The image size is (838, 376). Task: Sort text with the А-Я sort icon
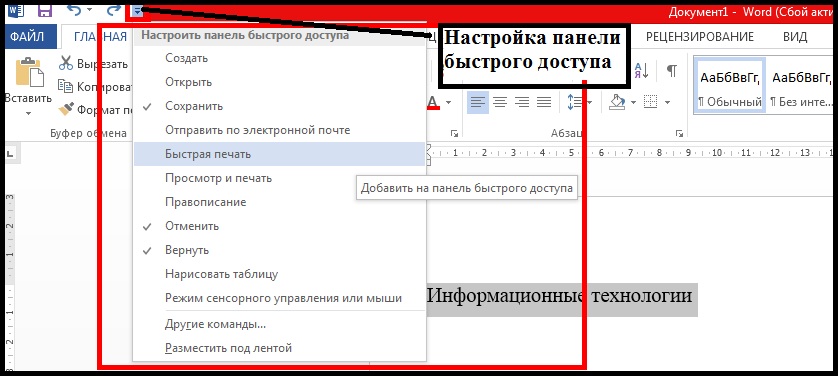(x=640, y=69)
